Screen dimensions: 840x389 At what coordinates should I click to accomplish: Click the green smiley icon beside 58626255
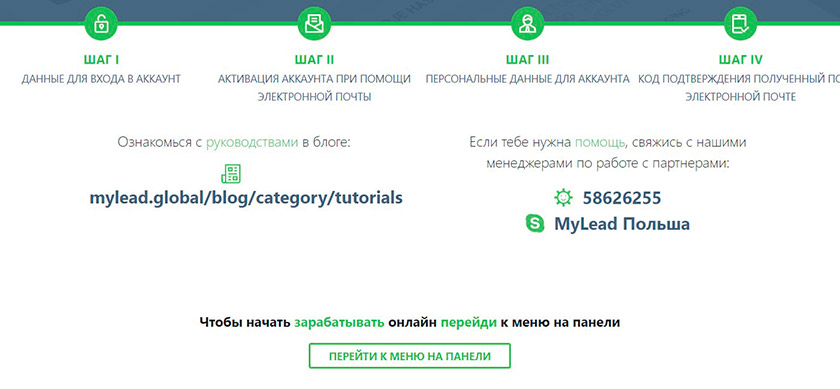pos(563,198)
